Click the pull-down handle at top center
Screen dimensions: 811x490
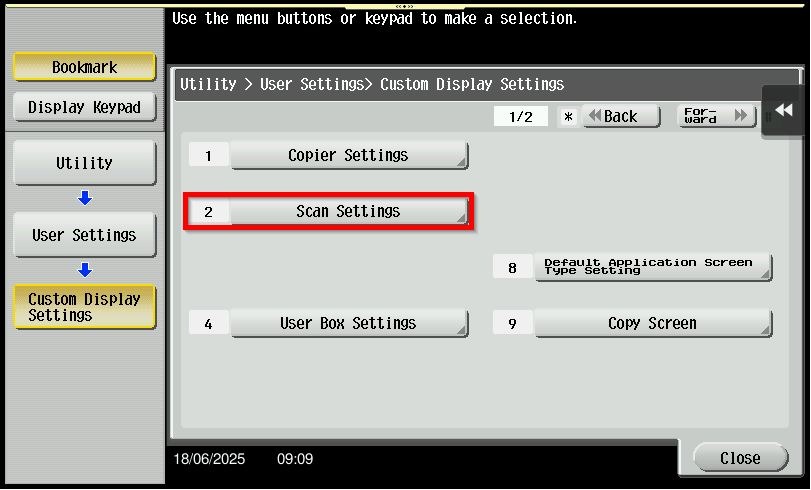click(x=406, y=5)
